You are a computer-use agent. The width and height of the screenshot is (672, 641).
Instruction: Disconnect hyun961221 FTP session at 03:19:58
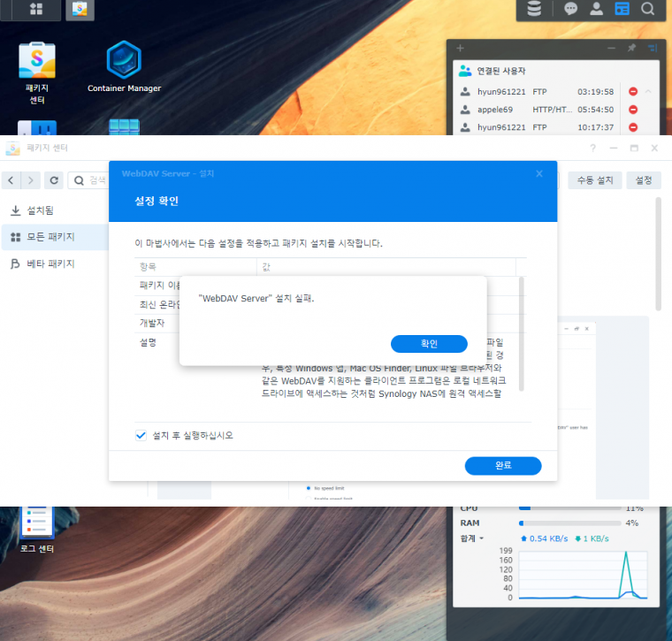point(633,91)
